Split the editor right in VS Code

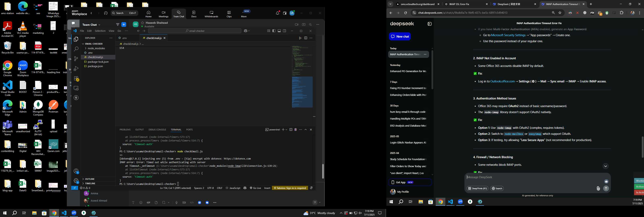pyautogui.click(x=305, y=38)
